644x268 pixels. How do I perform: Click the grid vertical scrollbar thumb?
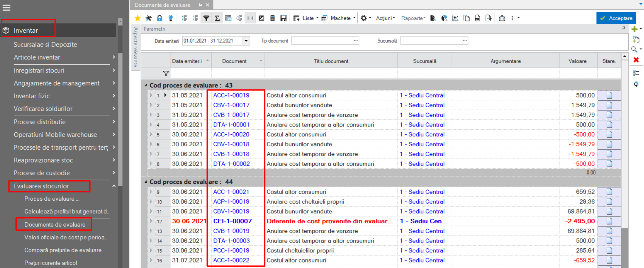coord(624,248)
